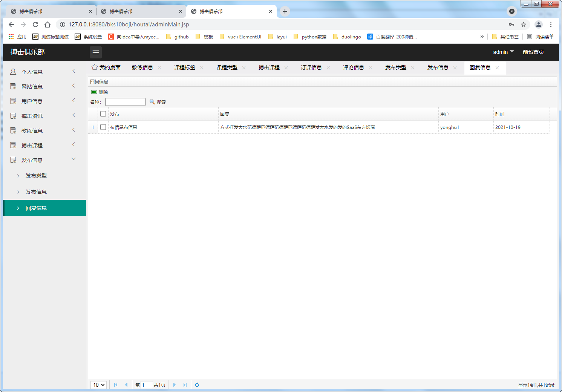Open browser home page icon

point(47,24)
